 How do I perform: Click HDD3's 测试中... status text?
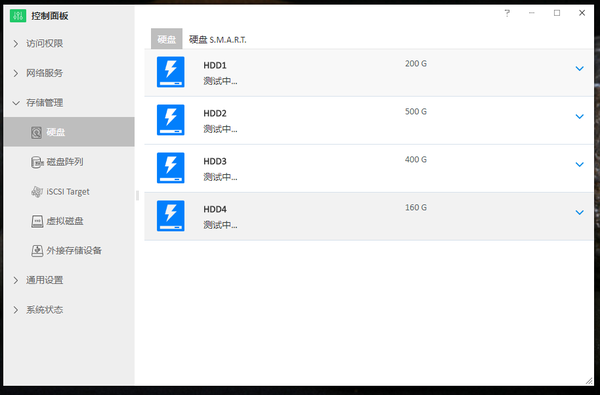(x=220, y=177)
